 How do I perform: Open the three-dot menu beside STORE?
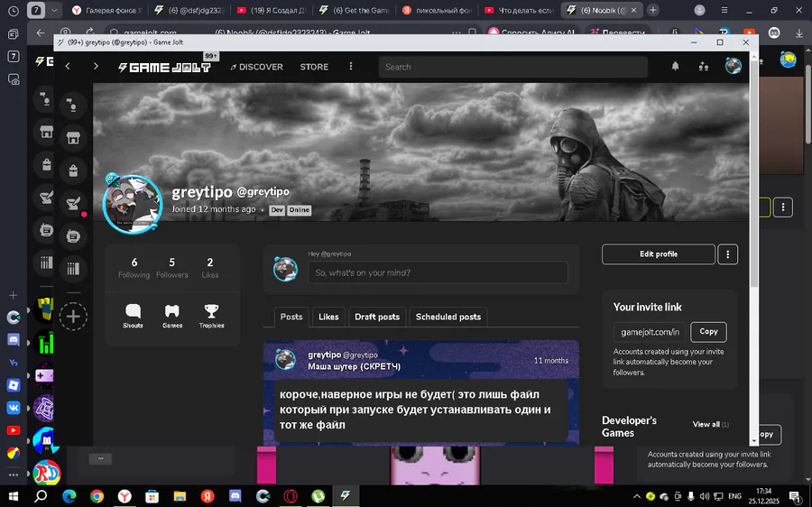[x=351, y=66]
